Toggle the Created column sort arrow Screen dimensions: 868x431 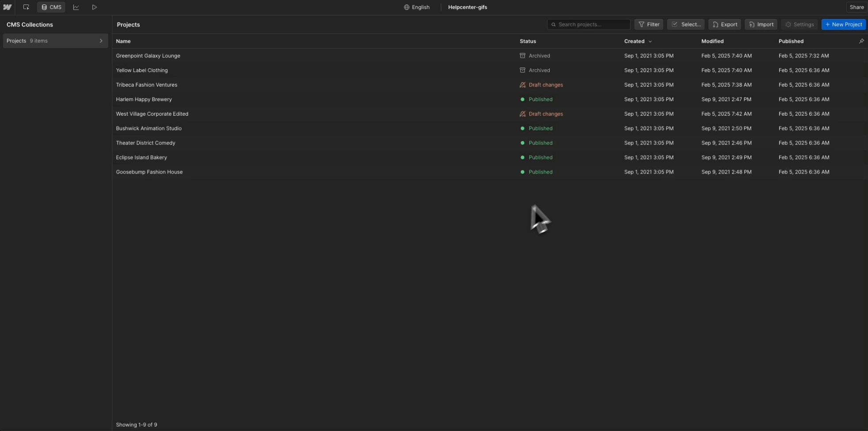pos(650,41)
